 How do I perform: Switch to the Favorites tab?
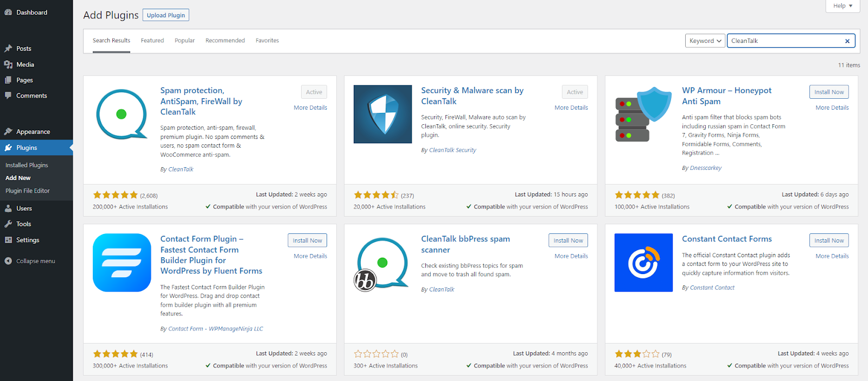point(267,41)
